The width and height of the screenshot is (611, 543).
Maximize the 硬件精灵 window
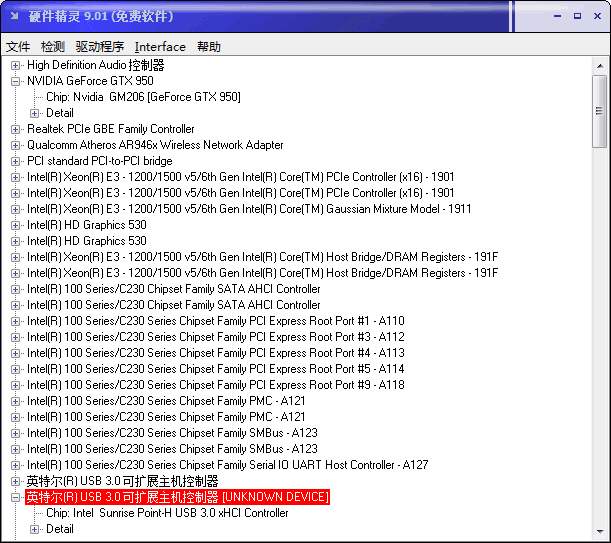click(x=577, y=16)
